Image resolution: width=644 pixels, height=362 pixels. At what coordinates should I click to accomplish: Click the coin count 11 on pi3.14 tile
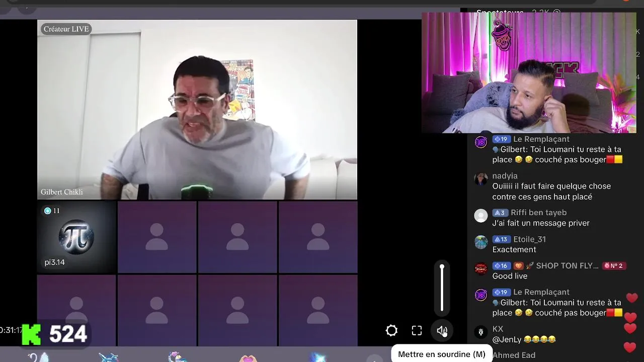pyautogui.click(x=52, y=211)
